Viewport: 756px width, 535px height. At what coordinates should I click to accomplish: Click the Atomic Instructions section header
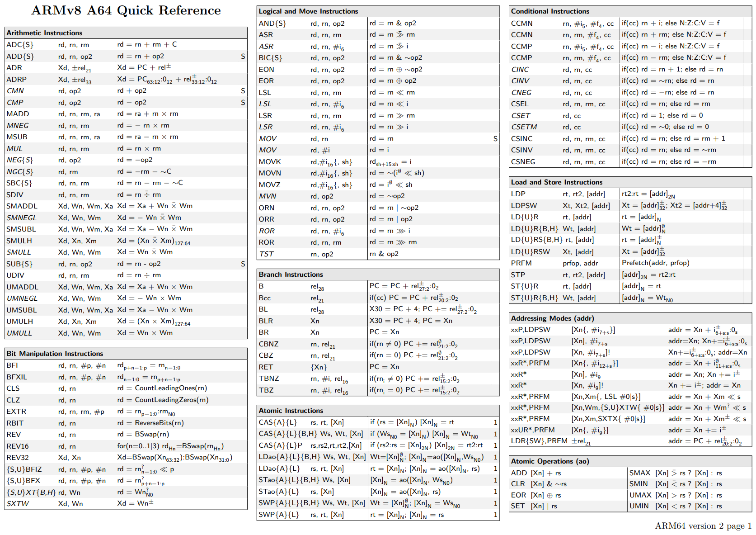pyautogui.click(x=291, y=411)
